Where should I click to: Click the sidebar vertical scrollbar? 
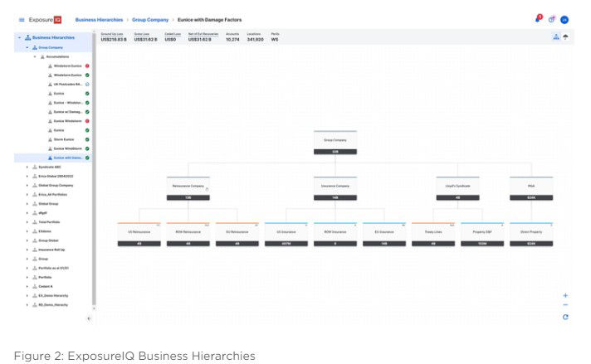click(94, 169)
